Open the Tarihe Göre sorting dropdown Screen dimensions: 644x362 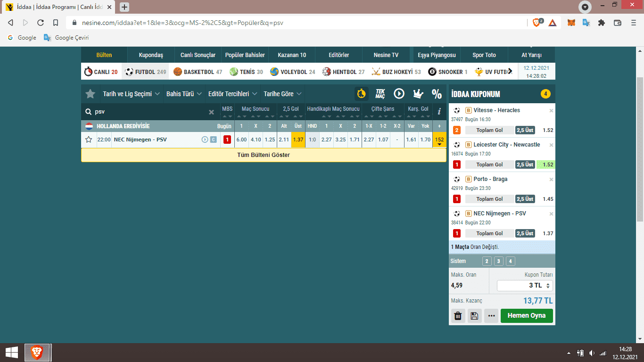point(282,94)
